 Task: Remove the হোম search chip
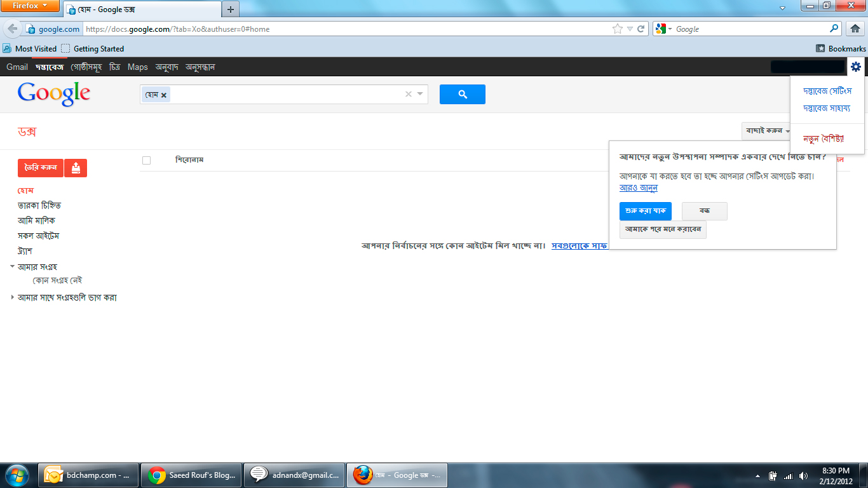tap(163, 95)
